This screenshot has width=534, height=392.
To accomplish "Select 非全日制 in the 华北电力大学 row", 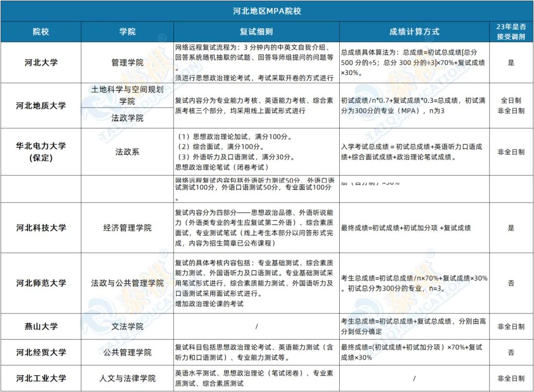I will pyautogui.click(x=511, y=152).
